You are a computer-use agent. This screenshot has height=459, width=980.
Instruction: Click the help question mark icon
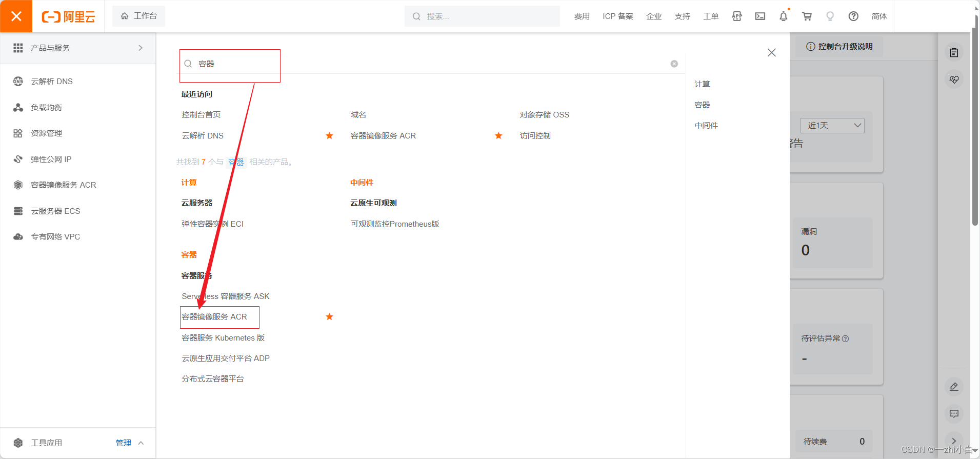click(853, 16)
